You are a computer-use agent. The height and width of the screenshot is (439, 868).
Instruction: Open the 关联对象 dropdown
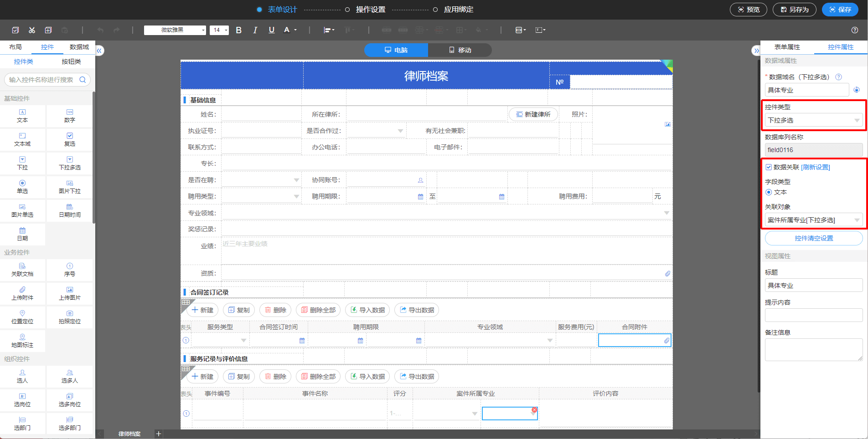pyautogui.click(x=814, y=220)
